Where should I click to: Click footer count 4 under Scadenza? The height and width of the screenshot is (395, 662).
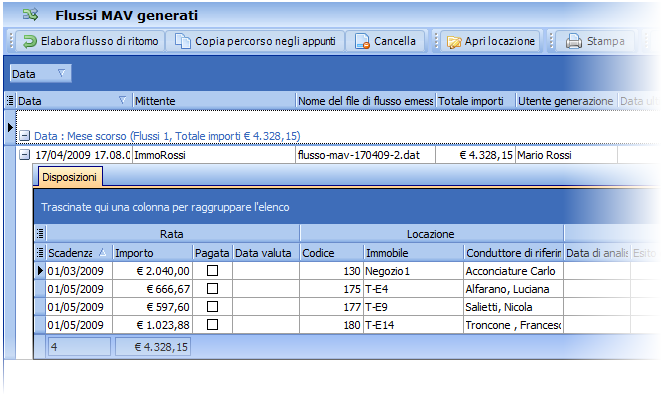click(x=79, y=347)
